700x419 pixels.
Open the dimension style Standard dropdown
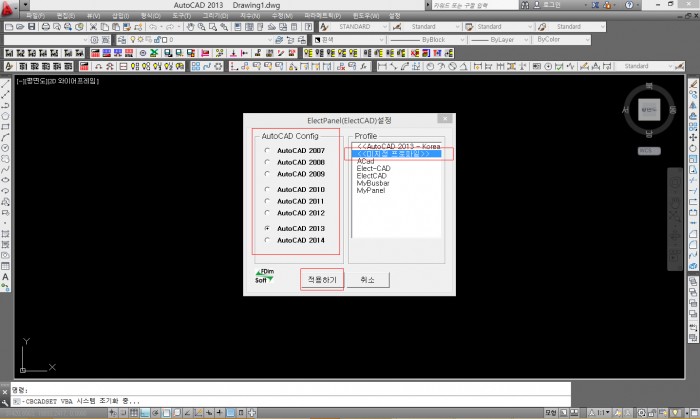point(432,27)
